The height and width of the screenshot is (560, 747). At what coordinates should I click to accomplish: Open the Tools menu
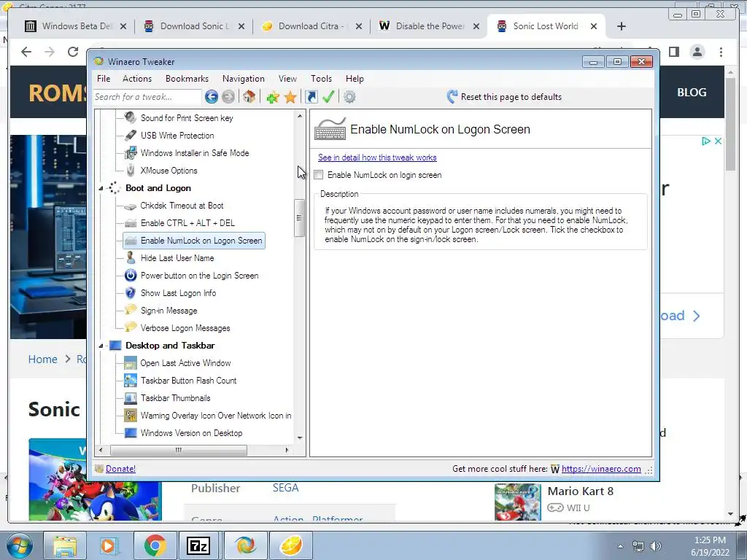(321, 79)
